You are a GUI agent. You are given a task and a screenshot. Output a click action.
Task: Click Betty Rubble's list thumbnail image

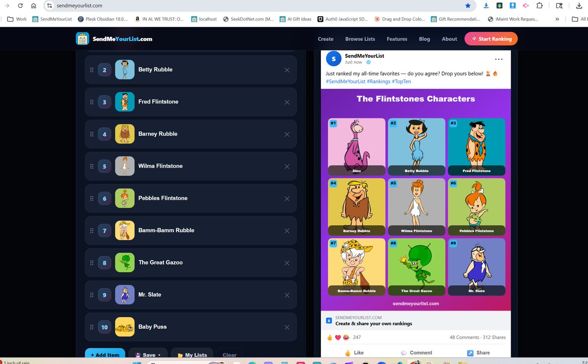[x=124, y=70]
